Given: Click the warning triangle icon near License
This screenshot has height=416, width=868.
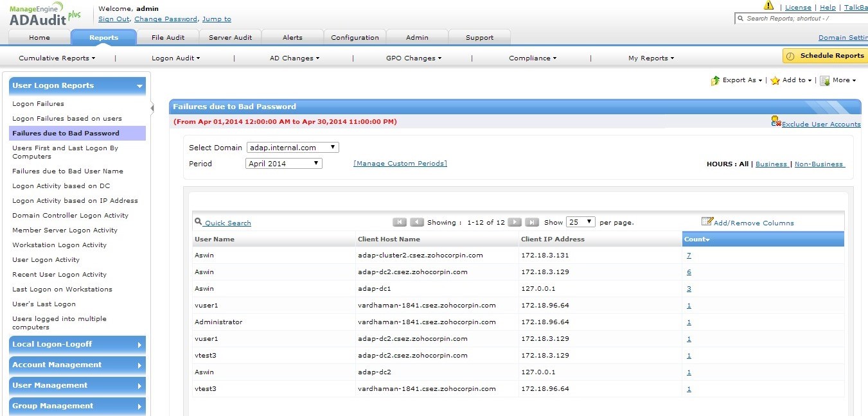Looking at the screenshot, I should (x=769, y=5).
